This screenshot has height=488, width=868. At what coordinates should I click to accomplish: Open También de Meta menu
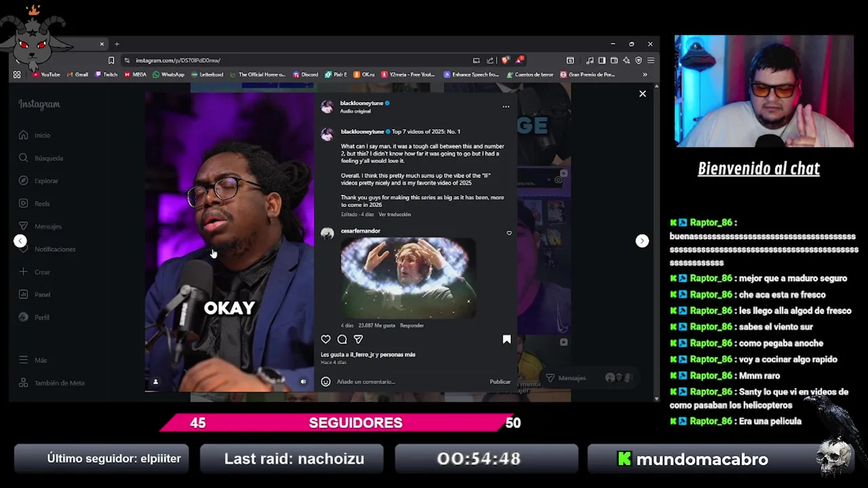pos(52,383)
